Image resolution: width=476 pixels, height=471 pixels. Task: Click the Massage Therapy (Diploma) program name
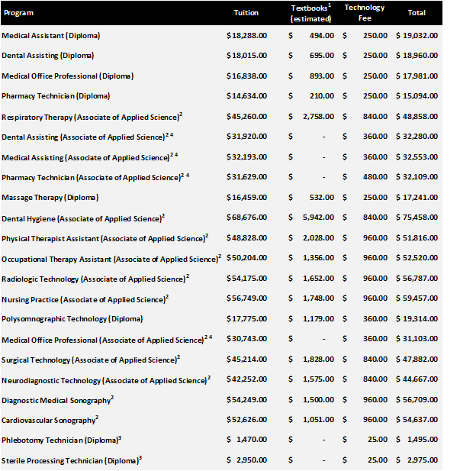tap(50, 198)
